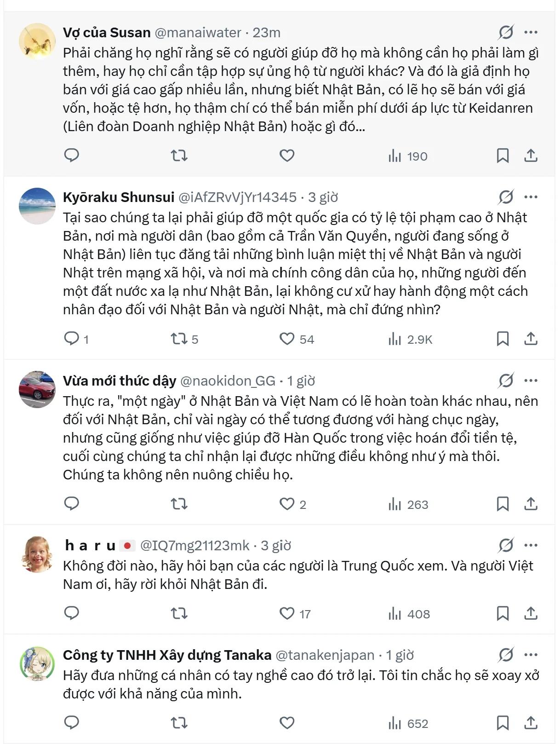Click the 1 giờ timestamp on Tanaka post
Viewport: 560px width, 744px height.
(x=400, y=655)
